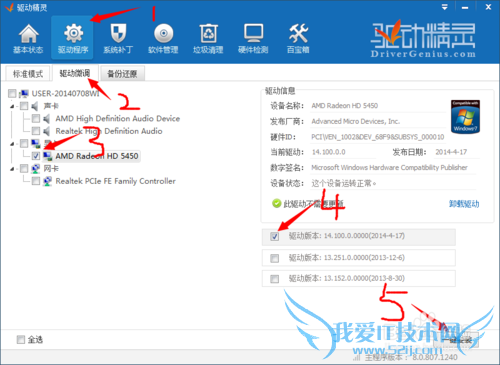Click the vendor Advanced Micro Devices, Inc.
The width and height of the screenshot is (500, 365).
click(355, 121)
